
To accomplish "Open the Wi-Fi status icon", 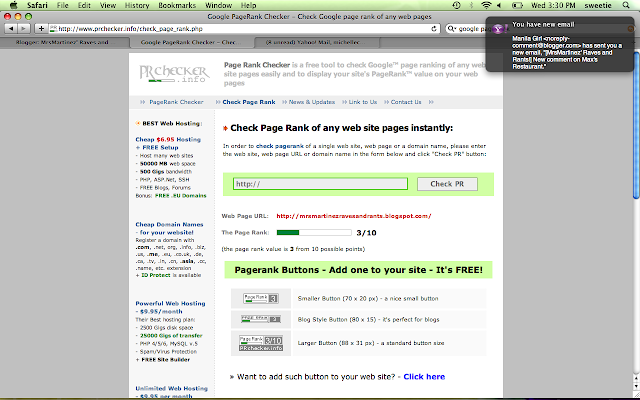I will [x=486, y=5].
